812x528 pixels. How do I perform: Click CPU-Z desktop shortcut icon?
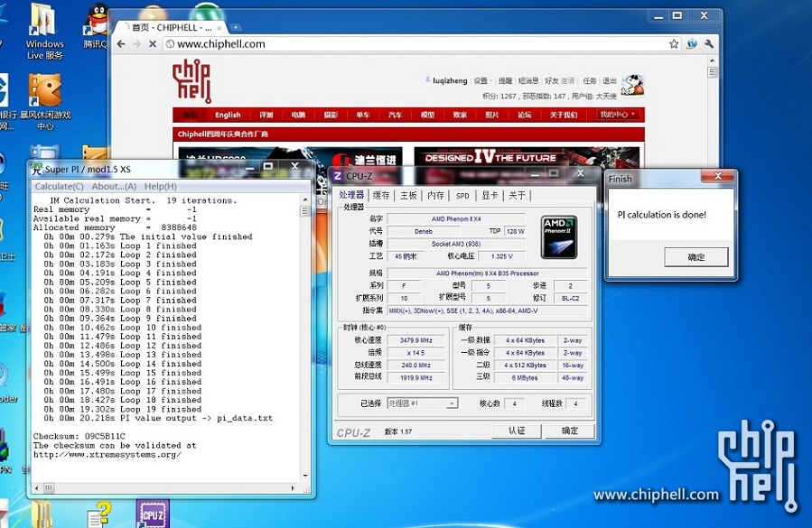coord(153,514)
